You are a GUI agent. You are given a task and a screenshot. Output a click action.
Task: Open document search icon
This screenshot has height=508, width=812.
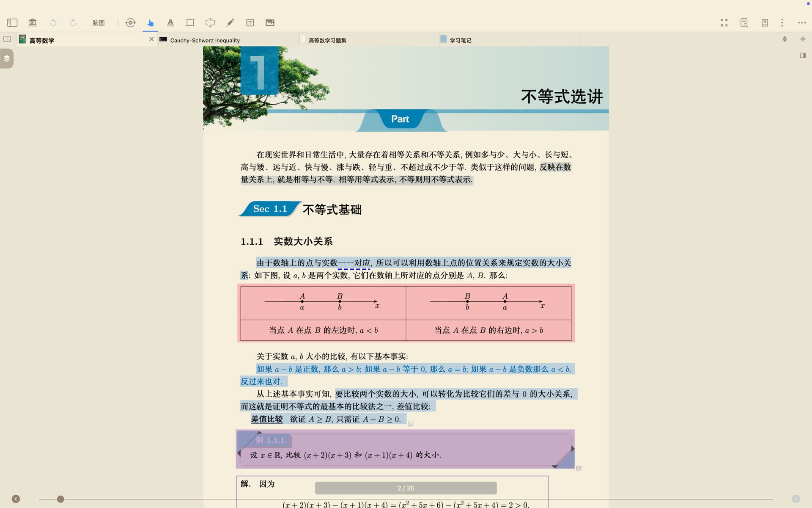pyautogui.click(x=744, y=22)
